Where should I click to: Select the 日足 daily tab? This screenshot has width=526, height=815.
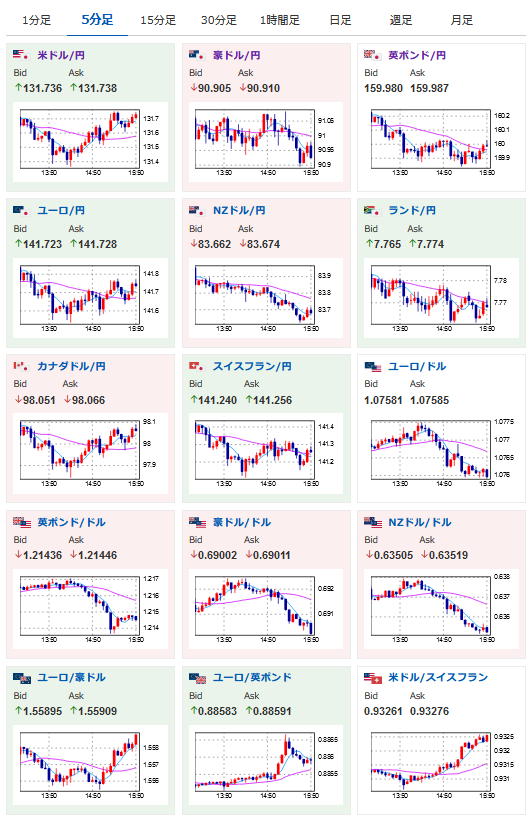340,20
